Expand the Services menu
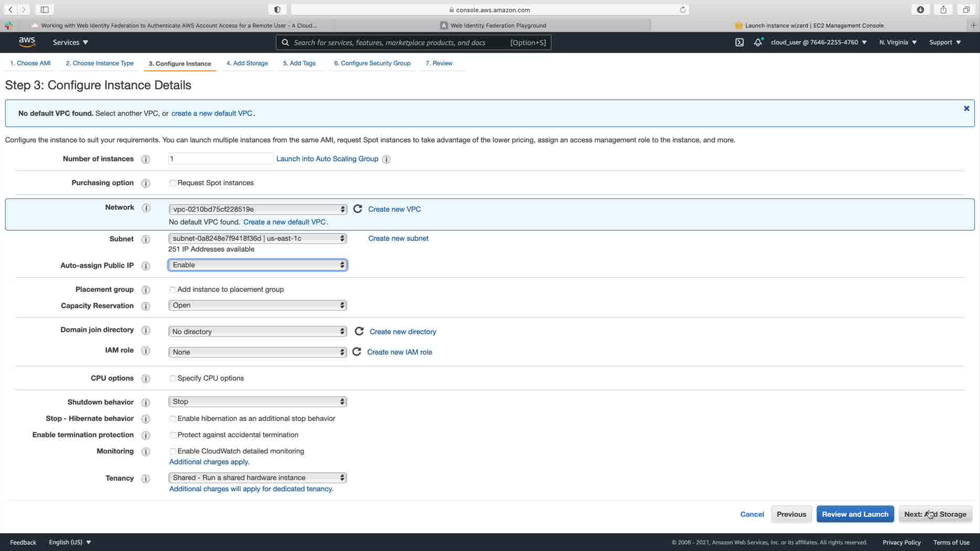 point(70,43)
